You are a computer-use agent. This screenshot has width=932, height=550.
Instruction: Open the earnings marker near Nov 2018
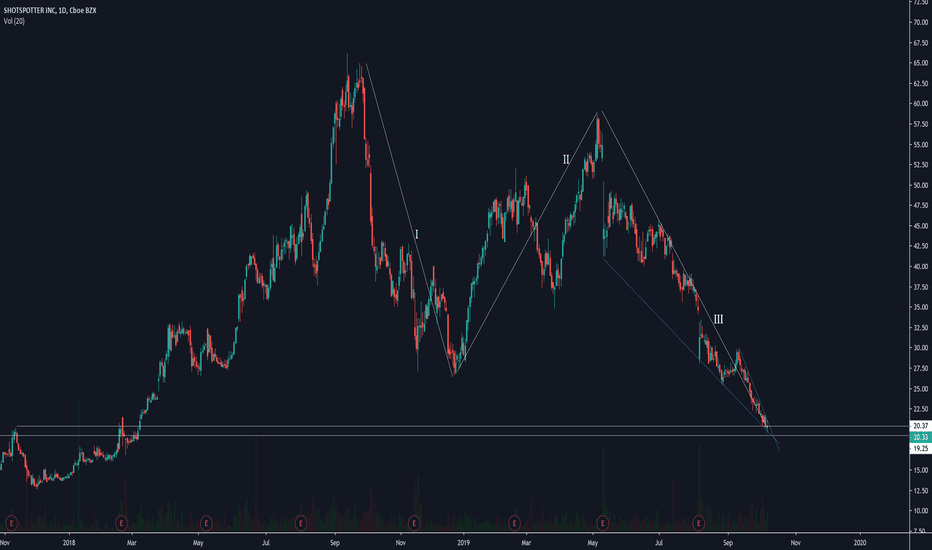pos(414,523)
